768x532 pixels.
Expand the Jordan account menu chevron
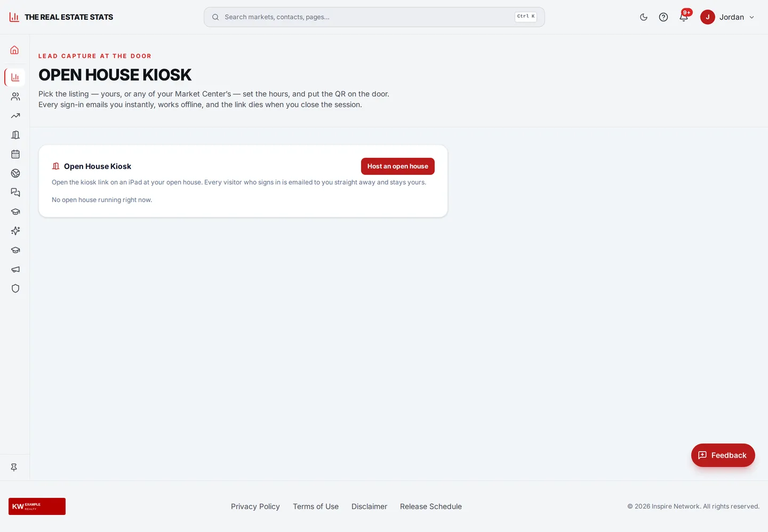coord(752,17)
